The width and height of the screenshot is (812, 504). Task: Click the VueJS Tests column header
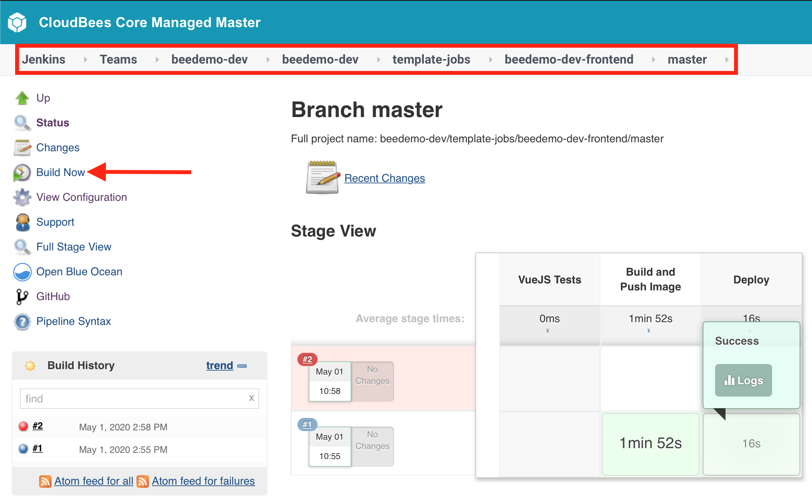tap(549, 280)
